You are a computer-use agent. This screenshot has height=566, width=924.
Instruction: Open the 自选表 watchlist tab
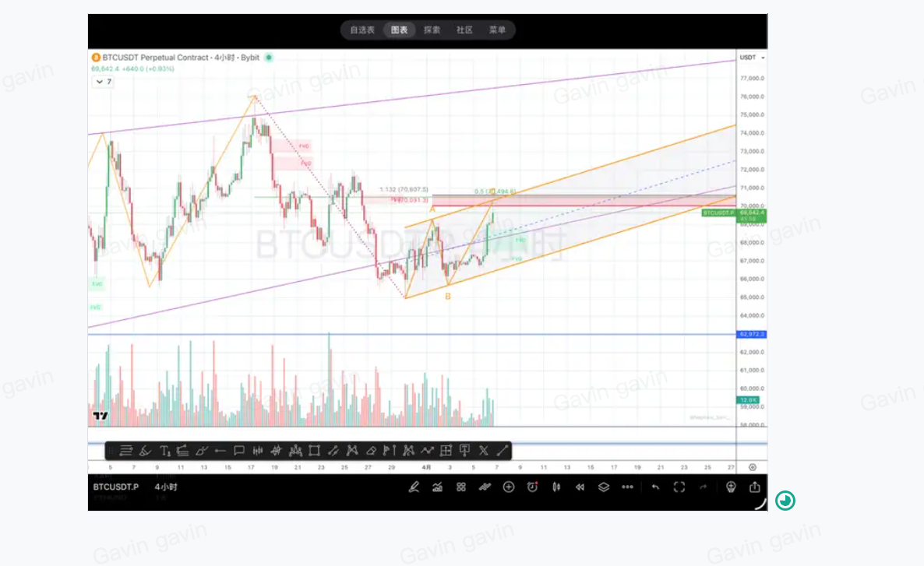tap(361, 30)
